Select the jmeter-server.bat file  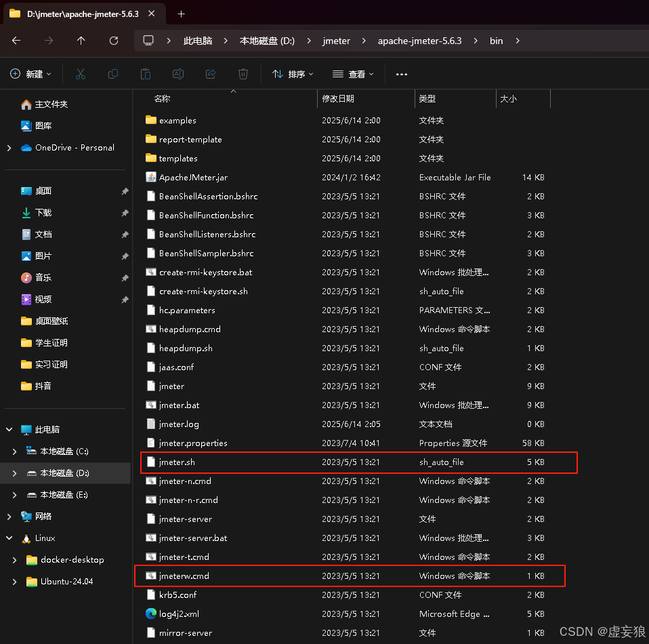point(193,538)
